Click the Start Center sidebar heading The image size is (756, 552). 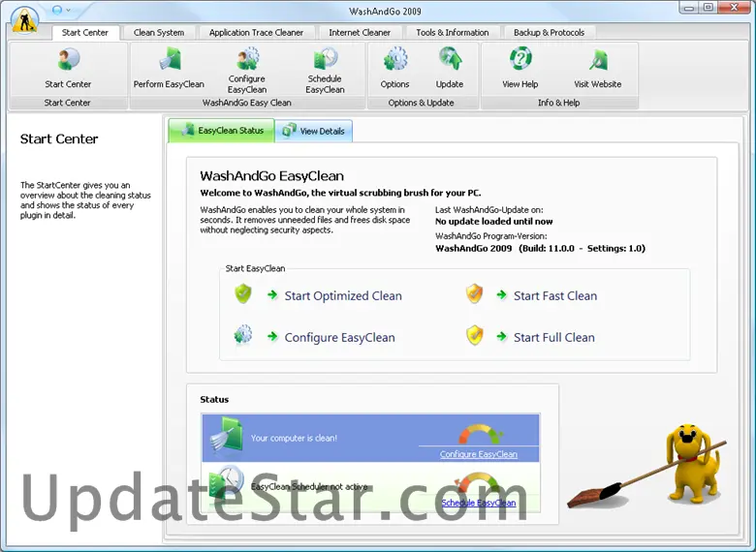coord(59,139)
